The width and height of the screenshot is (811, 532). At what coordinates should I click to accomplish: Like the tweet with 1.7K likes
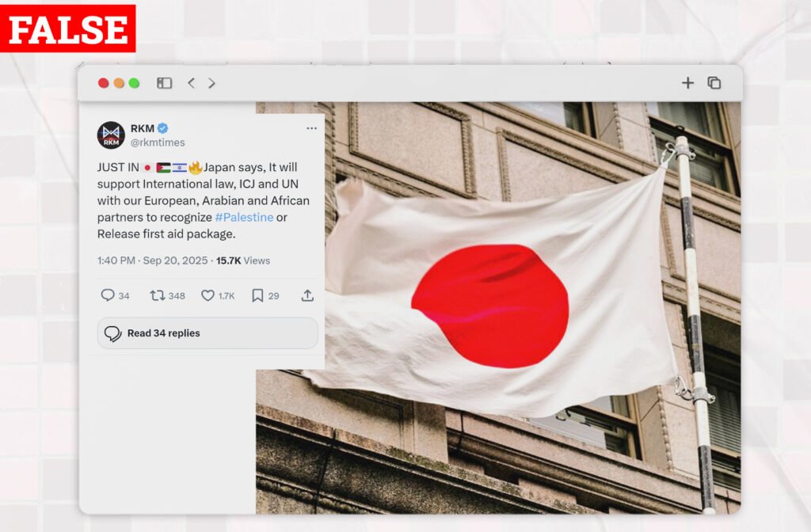point(208,296)
